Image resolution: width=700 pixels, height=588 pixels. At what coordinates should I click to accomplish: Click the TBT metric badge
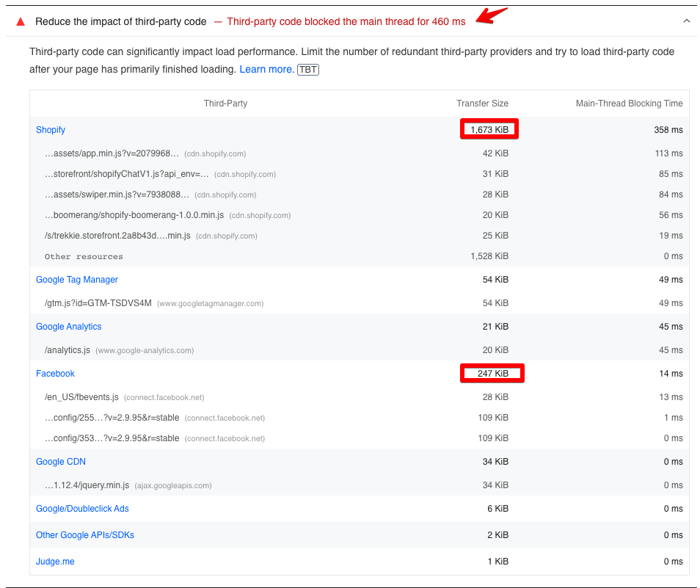point(307,69)
